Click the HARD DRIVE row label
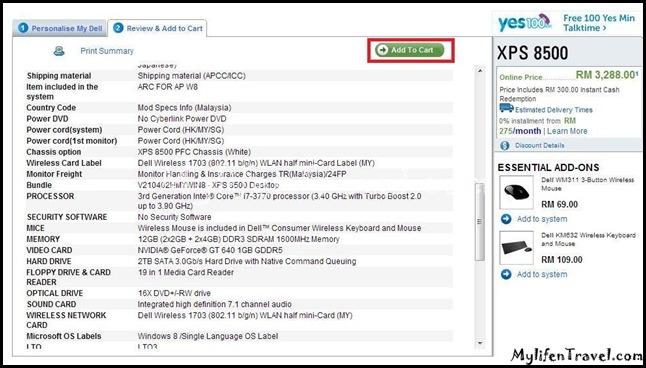This screenshot has height=368, width=646. coord(49,261)
